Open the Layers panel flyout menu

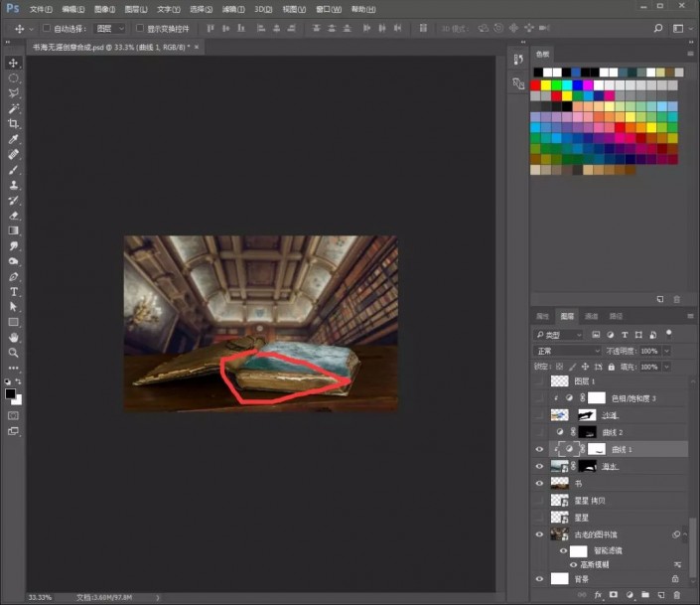point(691,316)
